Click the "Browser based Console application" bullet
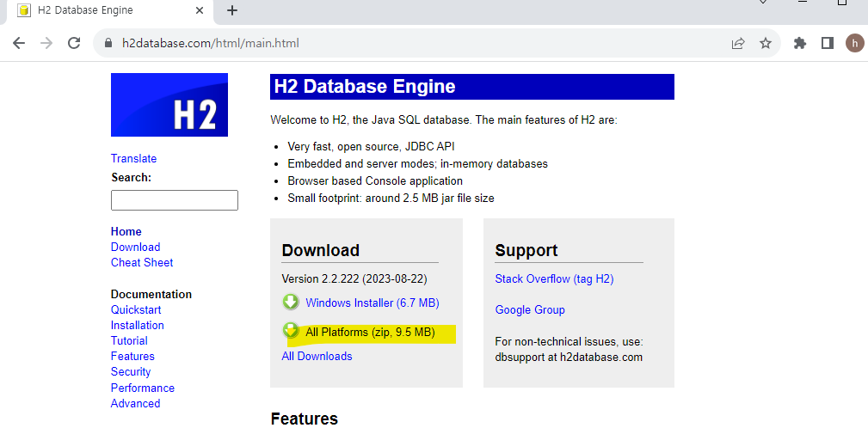Image resolution: width=868 pixels, height=428 pixels. 375,180
